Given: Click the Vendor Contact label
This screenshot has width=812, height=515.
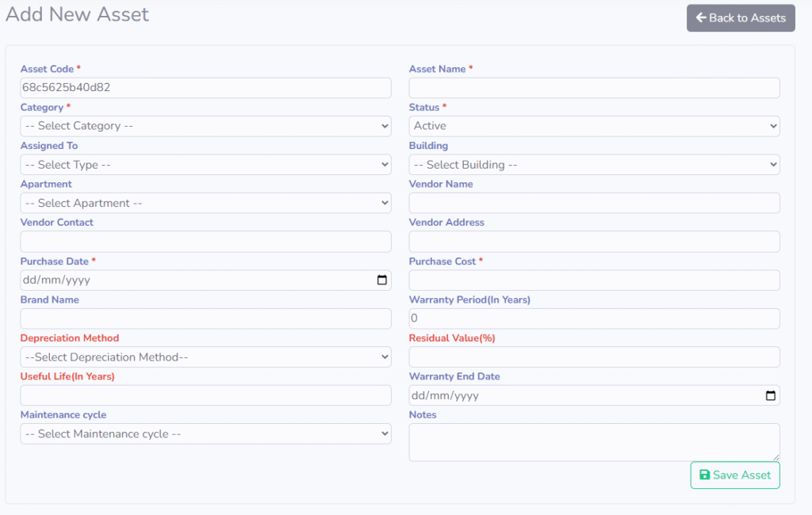Looking at the screenshot, I should 57,222.
